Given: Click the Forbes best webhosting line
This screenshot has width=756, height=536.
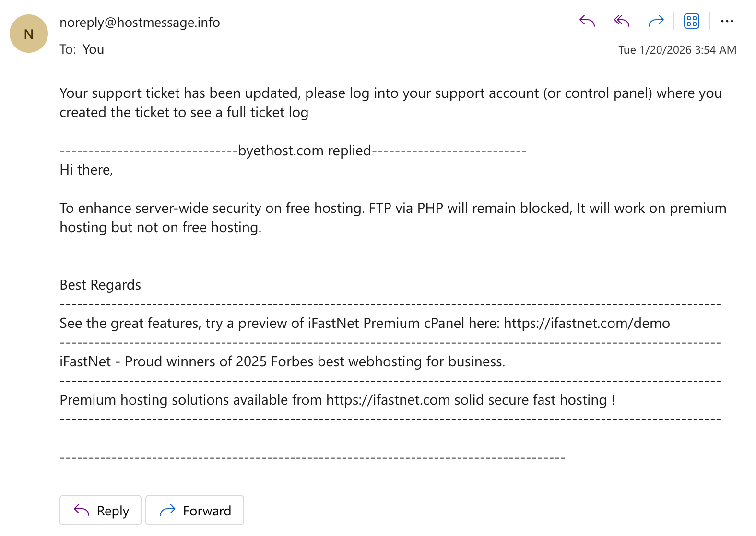Looking at the screenshot, I should (x=282, y=361).
